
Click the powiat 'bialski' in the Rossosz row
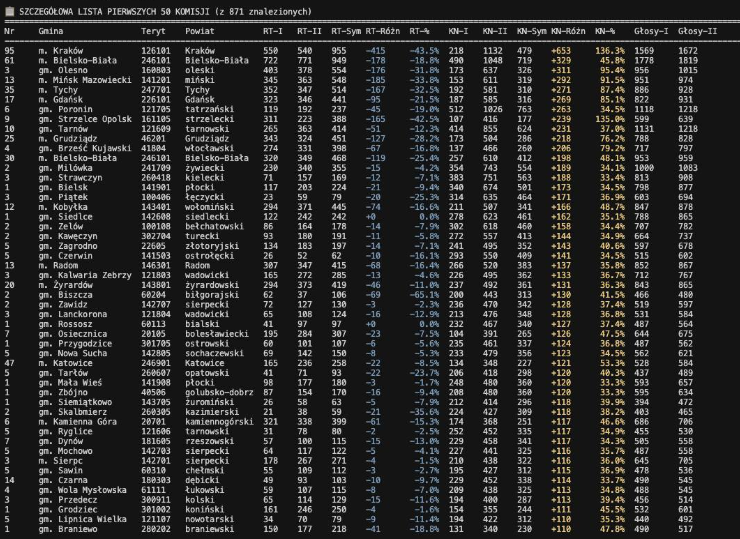[202, 324]
